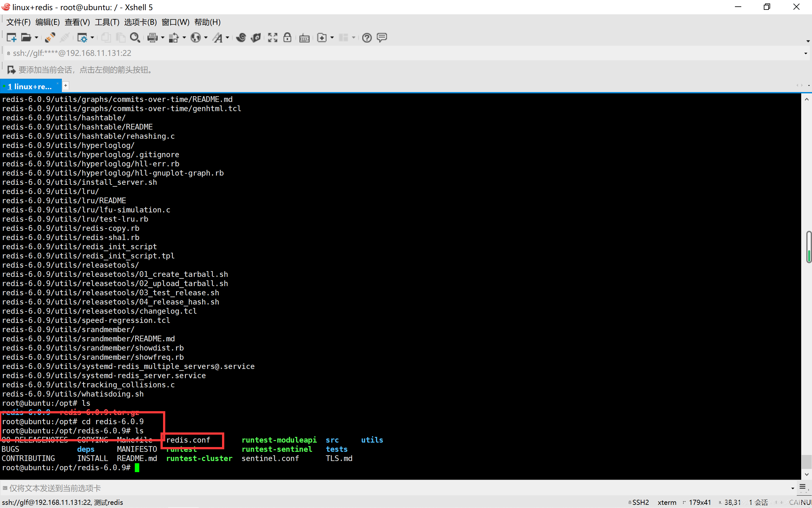This screenshot has width=812, height=508.
Task: Click the address bar ssh://glf field
Action: click(403, 53)
